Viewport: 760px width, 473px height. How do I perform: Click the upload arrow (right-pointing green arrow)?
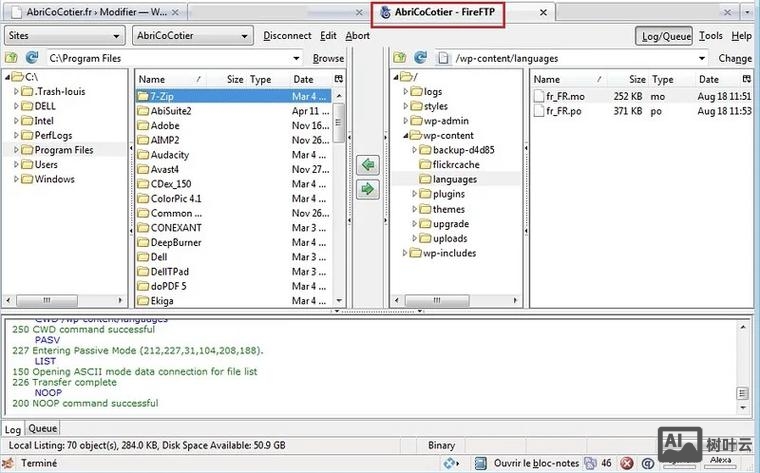(368, 188)
